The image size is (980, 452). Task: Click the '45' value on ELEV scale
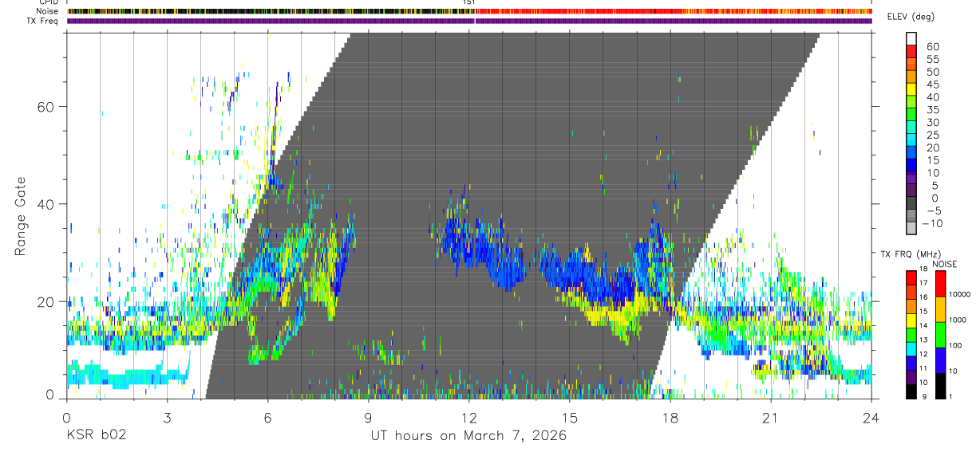932,85
